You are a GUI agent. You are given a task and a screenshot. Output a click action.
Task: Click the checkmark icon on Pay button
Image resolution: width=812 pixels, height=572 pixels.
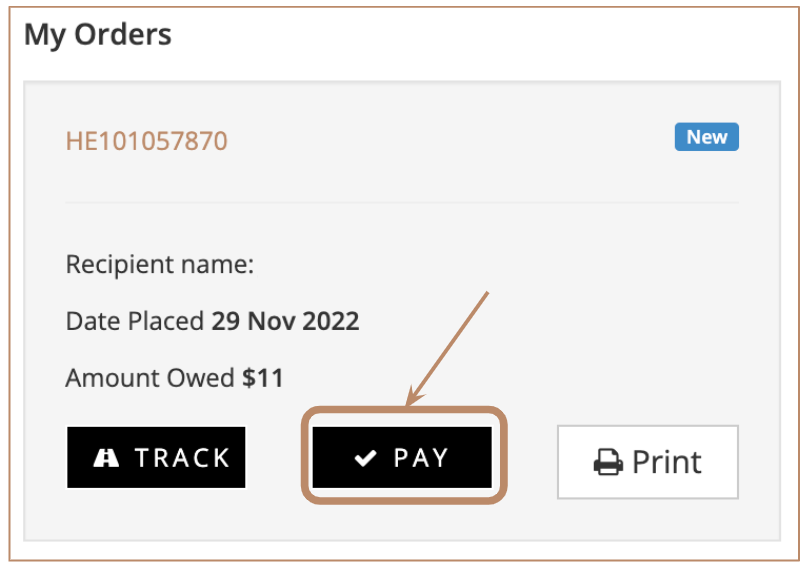click(x=366, y=458)
